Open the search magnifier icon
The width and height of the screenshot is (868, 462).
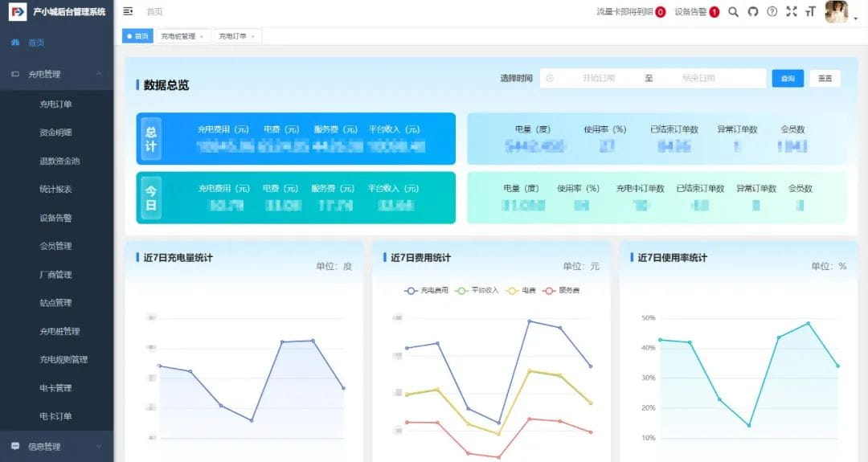pyautogui.click(x=733, y=11)
